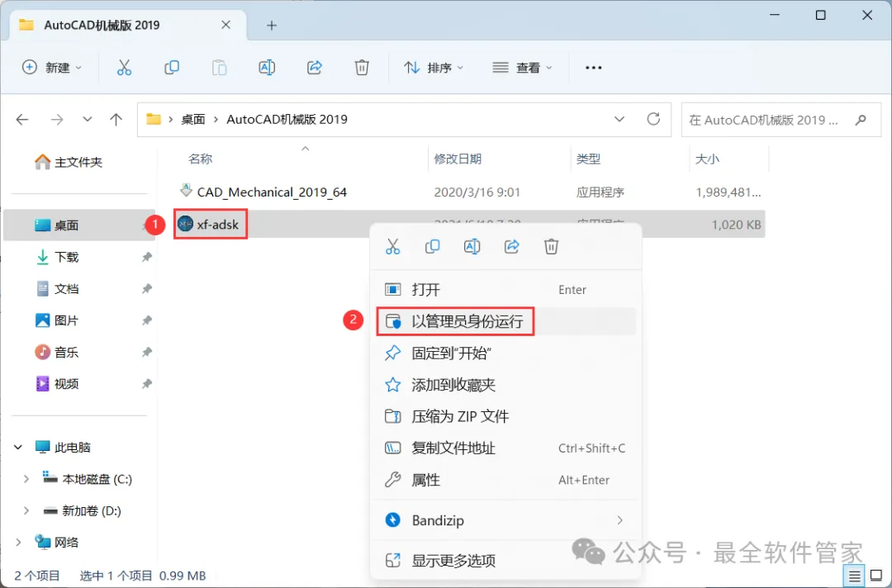Choose 显示更多选项 in the context menu
The height and width of the screenshot is (588, 892).
click(505, 561)
